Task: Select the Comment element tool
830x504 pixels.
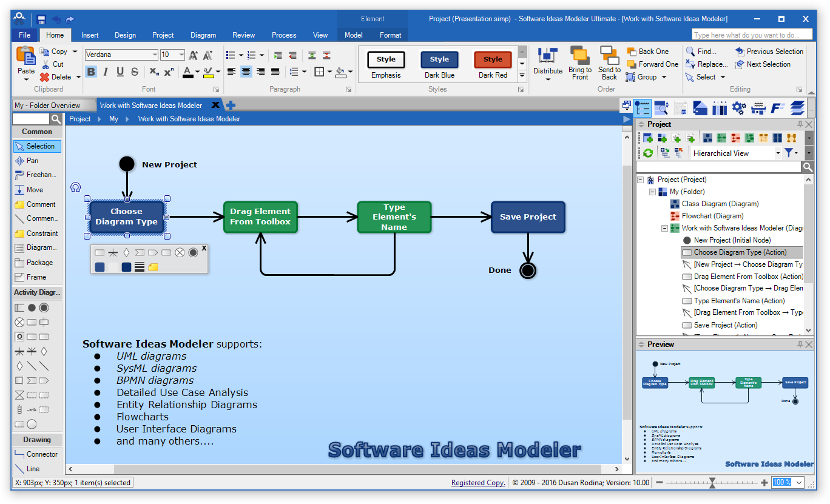Action: [x=37, y=204]
